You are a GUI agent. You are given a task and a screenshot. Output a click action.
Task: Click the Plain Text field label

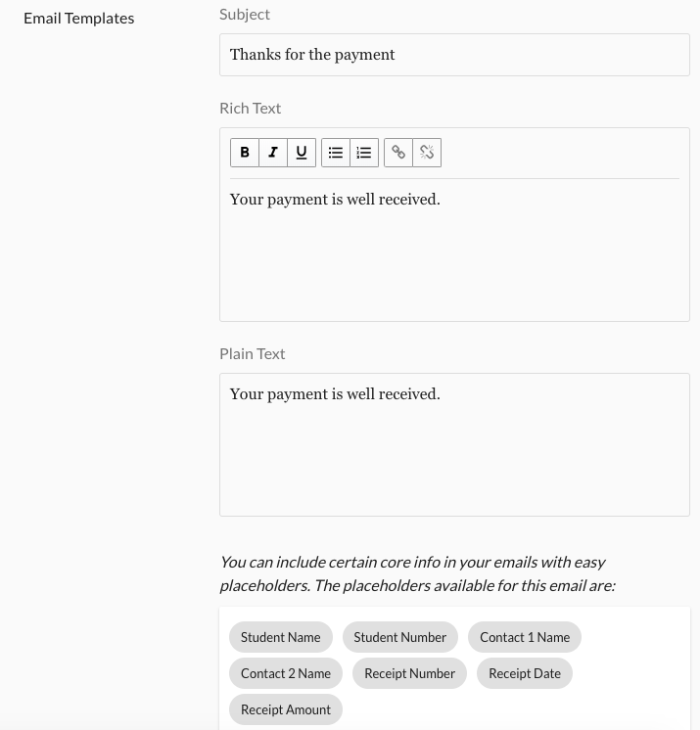pos(253,353)
